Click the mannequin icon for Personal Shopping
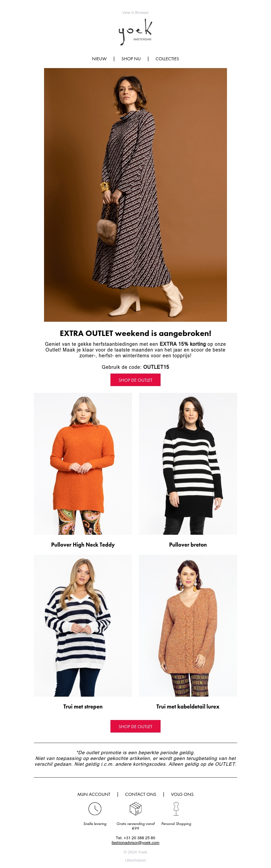 tap(176, 808)
